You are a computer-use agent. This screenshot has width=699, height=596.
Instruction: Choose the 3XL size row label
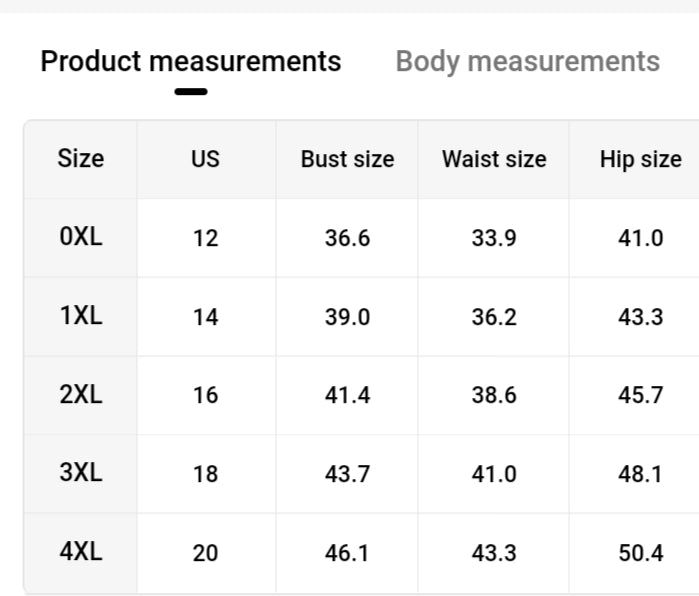point(80,473)
